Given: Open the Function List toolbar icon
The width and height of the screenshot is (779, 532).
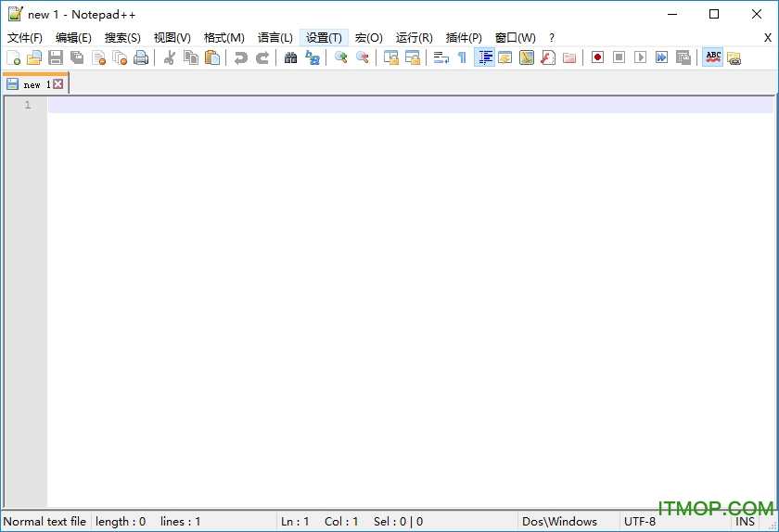Looking at the screenshot, I should click(548, 57).
